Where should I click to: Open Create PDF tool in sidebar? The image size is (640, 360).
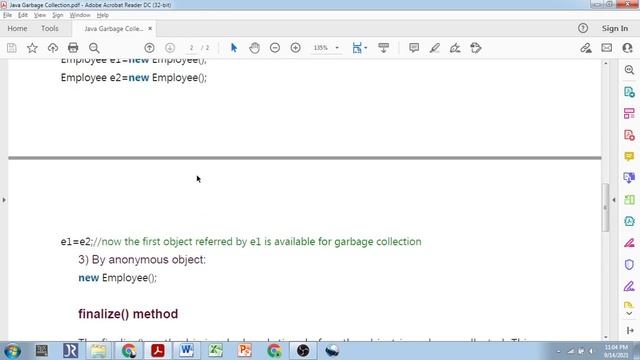pyautogui.click(x=629, y=135)
